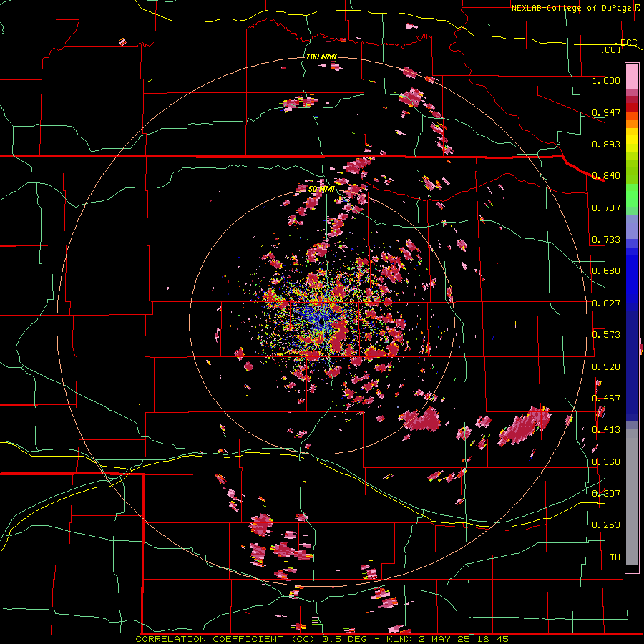Click the 0.627 legend value
Viewport: 644px width, 644px height.
pos(606,303)
